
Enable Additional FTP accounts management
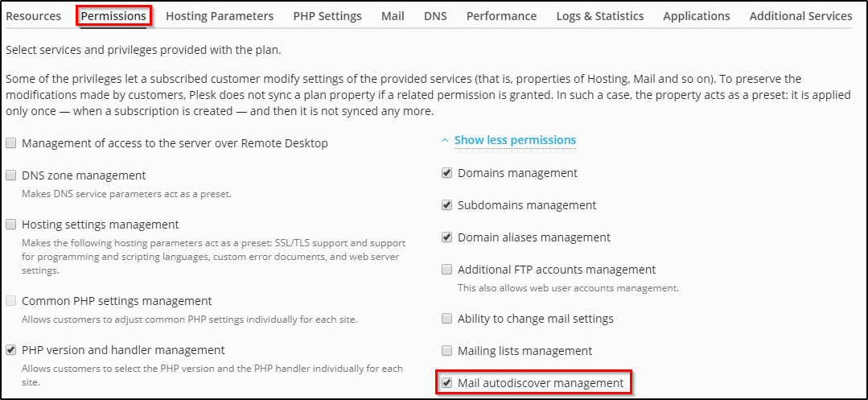(x=447, y=270)
